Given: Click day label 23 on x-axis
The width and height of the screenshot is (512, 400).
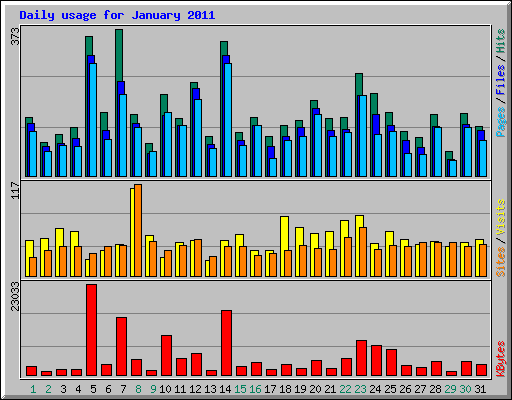Looking at the screenshot, I should click(x=360, y=389).
